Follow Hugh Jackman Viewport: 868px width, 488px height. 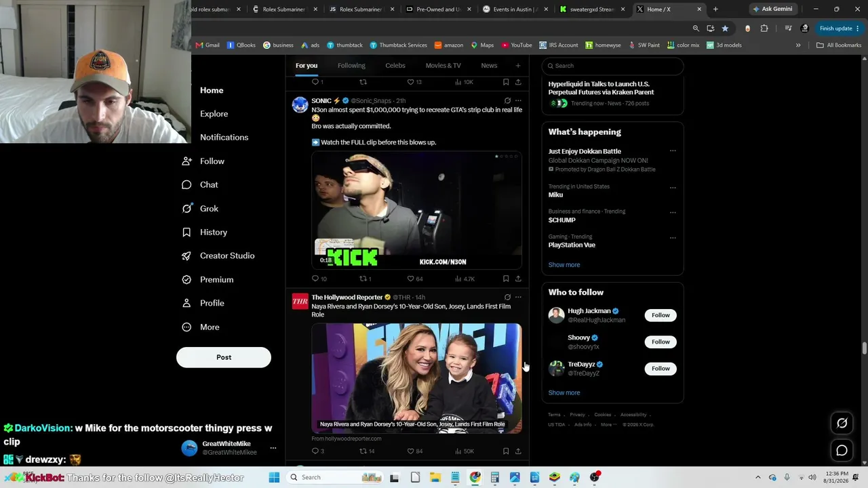(660, 315)
